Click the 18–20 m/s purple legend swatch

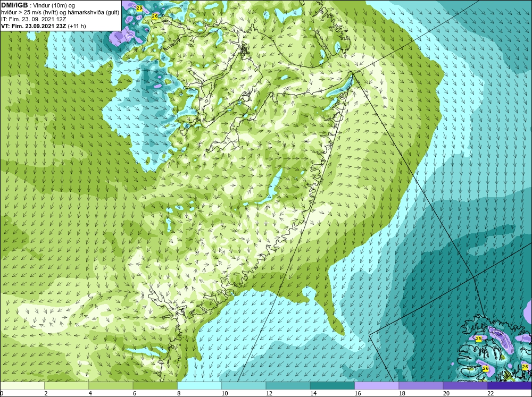tap(421, 386)
